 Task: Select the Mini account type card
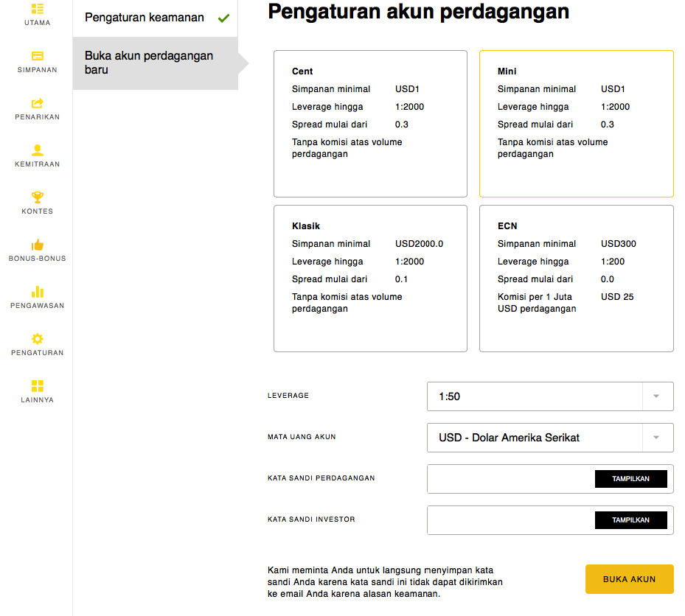click(x=576, y=124)
